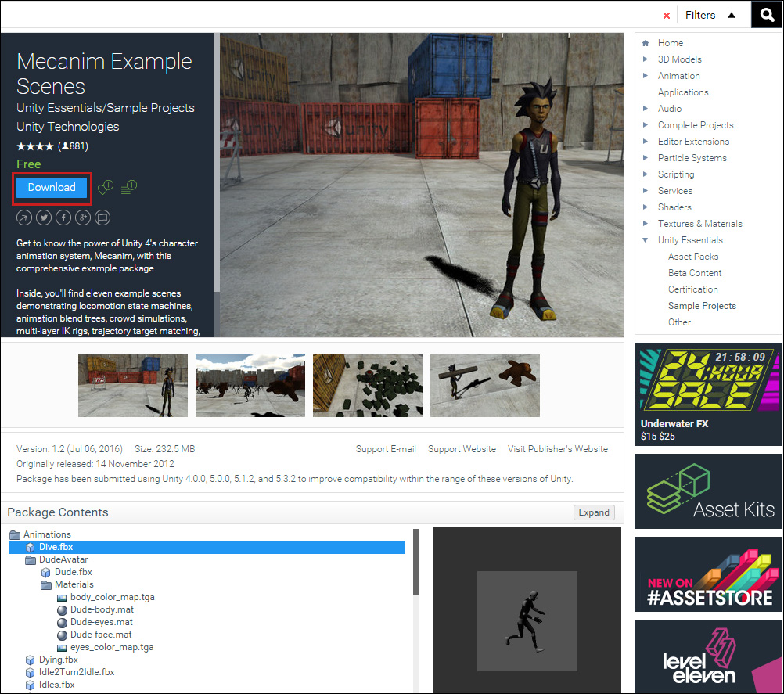Share the asset on Google+
Image resolution: width=784 pixels, height=694 pixels.
click(82, 217)
